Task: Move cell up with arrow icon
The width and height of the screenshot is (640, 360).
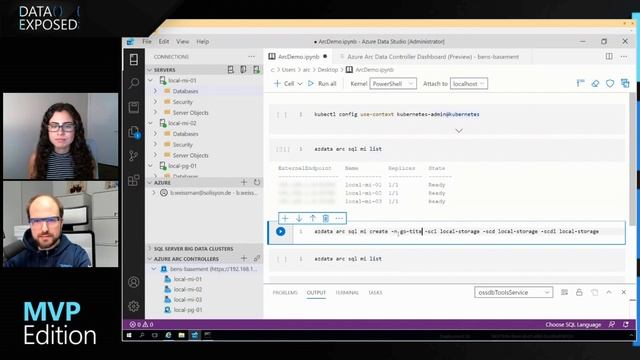Action: pyautogui.click(x=313, y=218)
